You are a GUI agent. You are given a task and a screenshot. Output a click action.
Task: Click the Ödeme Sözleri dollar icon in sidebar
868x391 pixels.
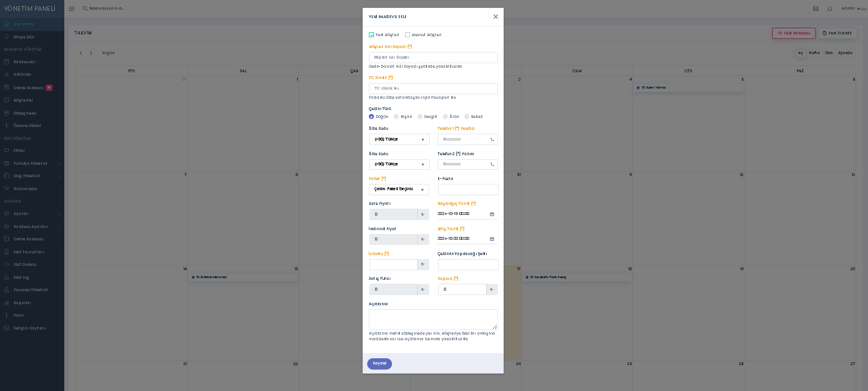6,125
